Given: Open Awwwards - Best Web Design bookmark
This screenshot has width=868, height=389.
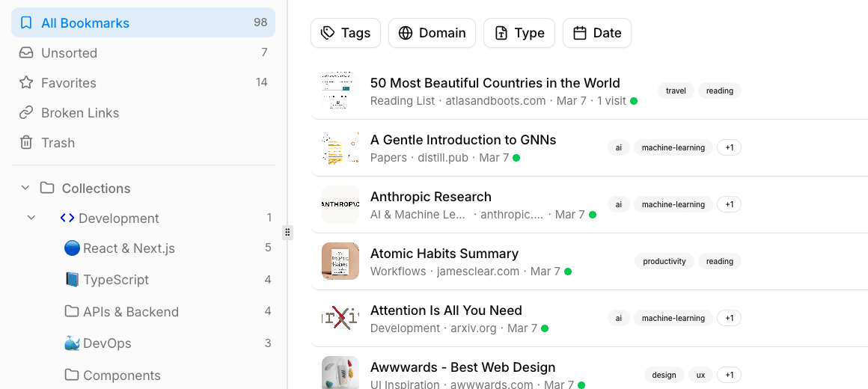Looking at the screenshot, I should tap(462, 367).
